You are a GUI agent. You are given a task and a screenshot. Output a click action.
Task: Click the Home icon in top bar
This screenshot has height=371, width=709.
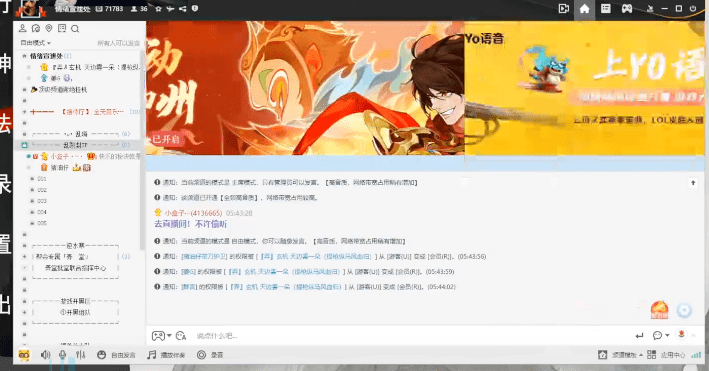(x=584, y=9)
